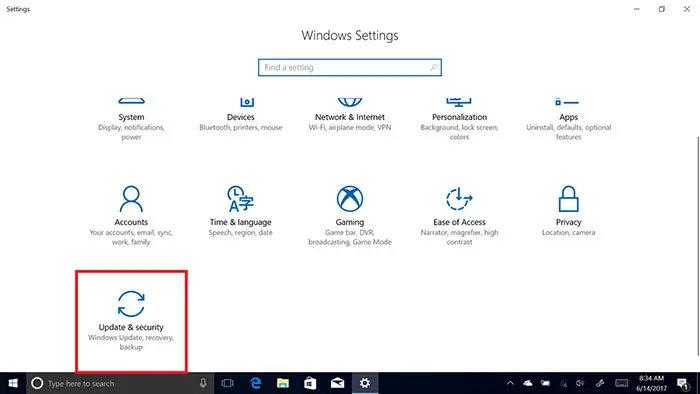The width and height of the screenshot is (700, 394).
Task: Click the 'Uninstall, defaults, optional features' description
Action: (x=568, y=132)
